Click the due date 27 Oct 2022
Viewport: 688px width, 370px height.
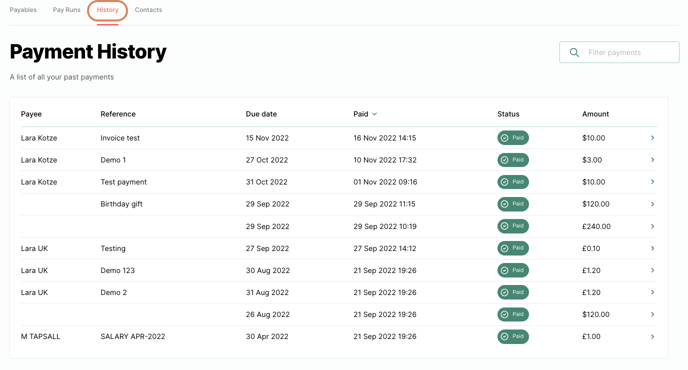tap(267, 160)
